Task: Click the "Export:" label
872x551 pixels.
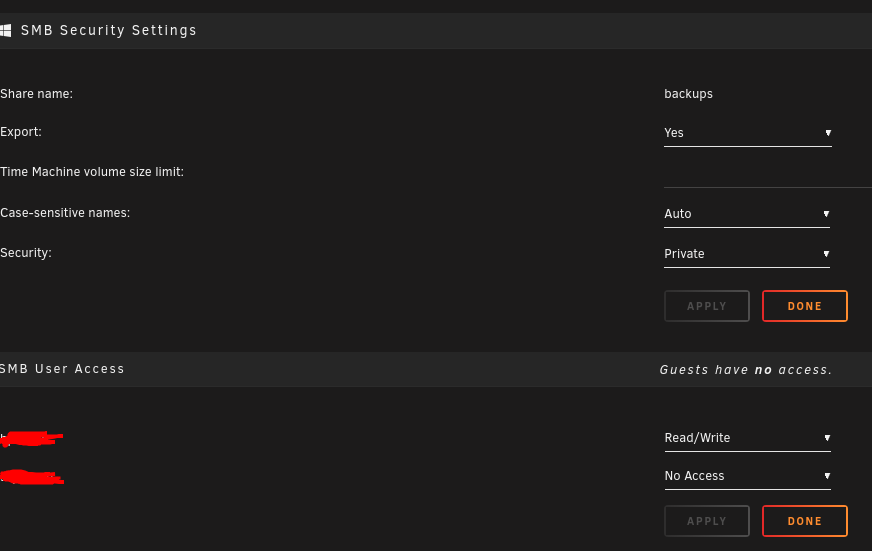Action: coord(21,132)
